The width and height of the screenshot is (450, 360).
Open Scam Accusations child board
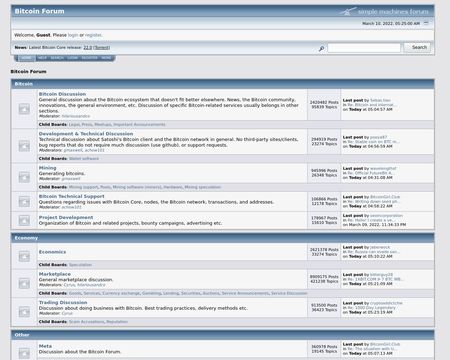click(x=86, y=322)
